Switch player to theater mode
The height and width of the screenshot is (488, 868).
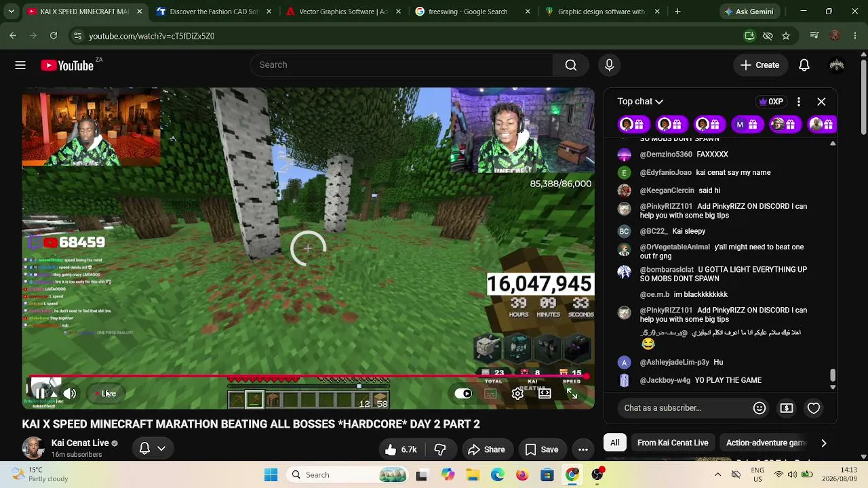(x=545, y=393)
